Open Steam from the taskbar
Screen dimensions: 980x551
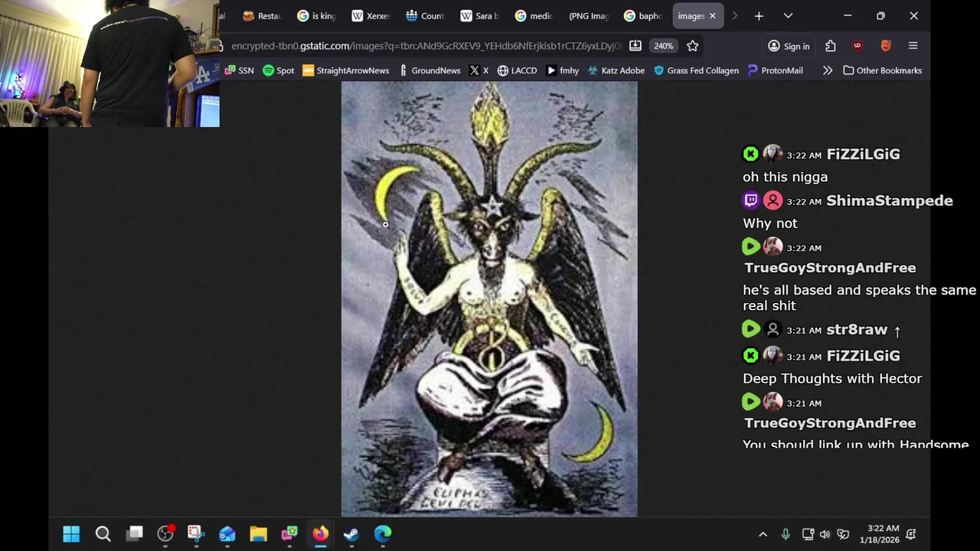351,533
